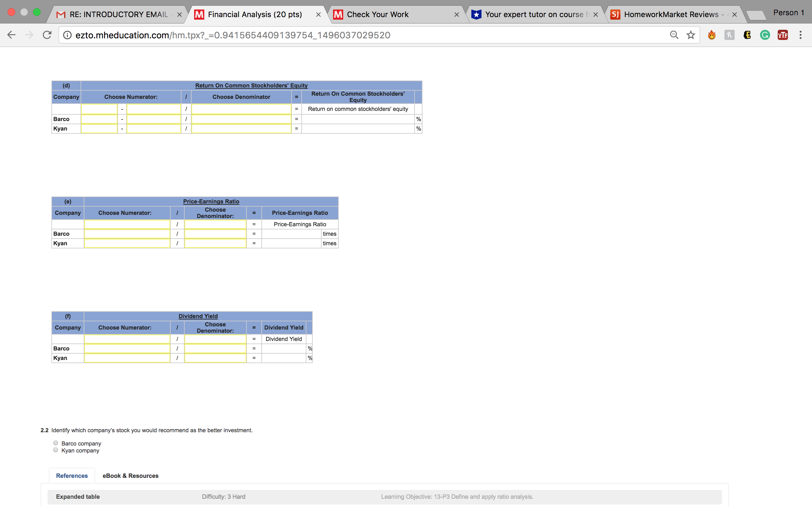
Task: Bookmark this page with the star icon
Action: pyautogui.click(x=690, y=35)
